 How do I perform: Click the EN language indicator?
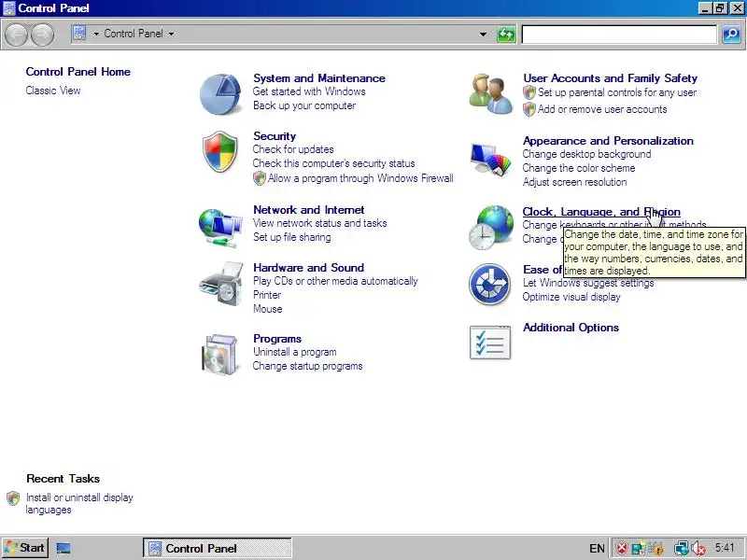click(597, 548)
